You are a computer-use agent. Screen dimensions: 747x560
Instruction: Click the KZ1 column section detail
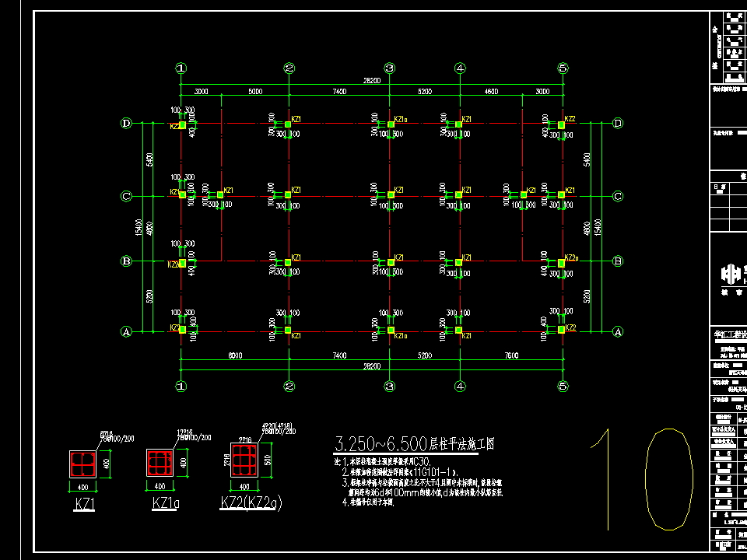[82, 464]
